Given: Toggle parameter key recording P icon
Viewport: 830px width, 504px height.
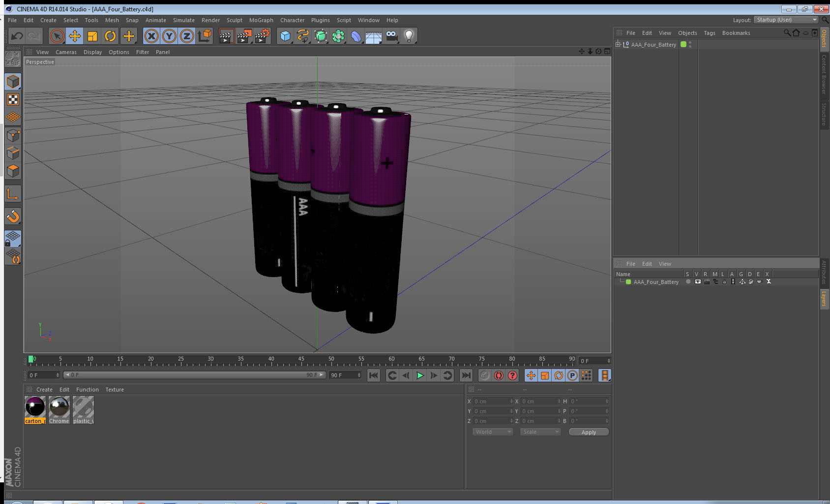Looking at the screenshot, I should pos(572,375).
